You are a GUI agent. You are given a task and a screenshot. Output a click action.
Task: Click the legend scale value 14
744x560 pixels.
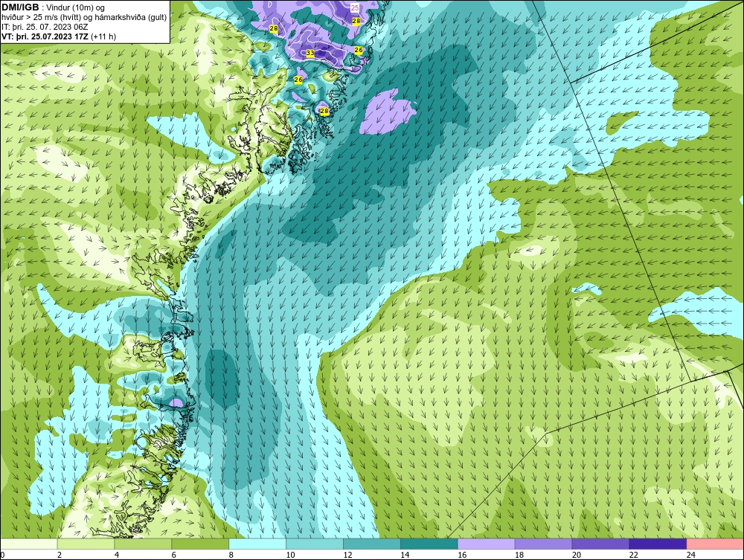[x=405, y=555]
